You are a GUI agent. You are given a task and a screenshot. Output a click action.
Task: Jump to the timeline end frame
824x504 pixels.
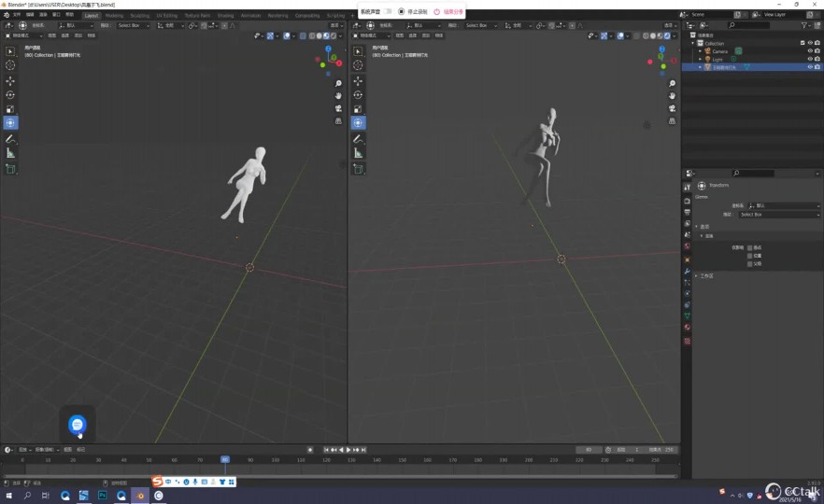[x=363, y=450]
